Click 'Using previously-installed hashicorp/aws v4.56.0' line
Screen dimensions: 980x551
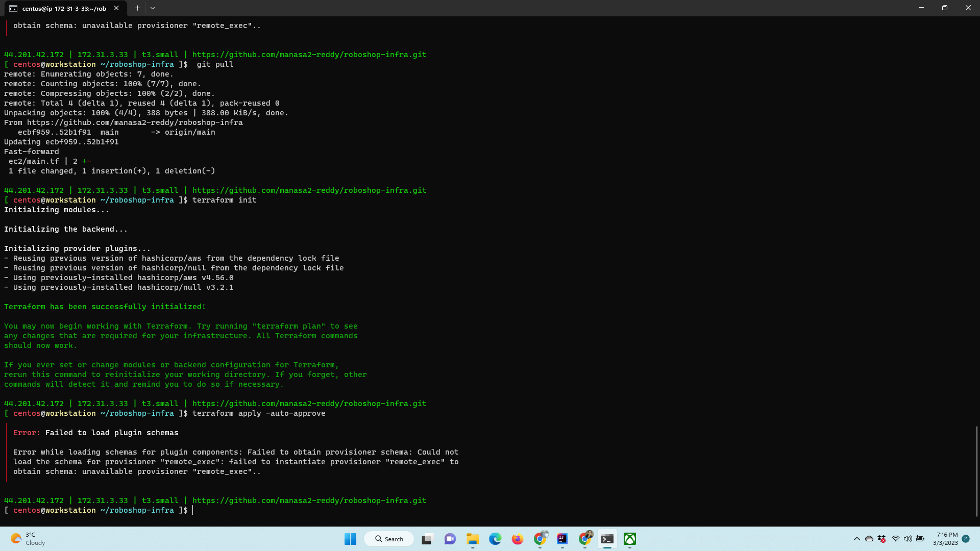coord(119,278)
